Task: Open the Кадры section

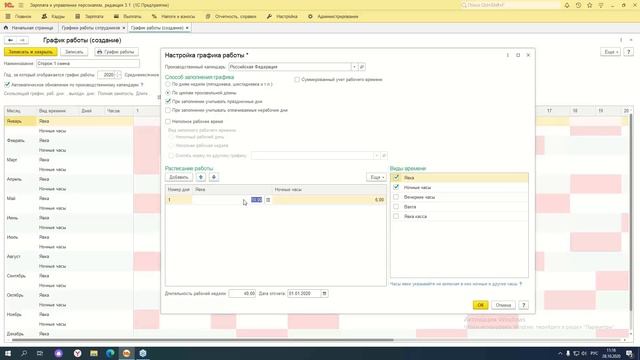Action: point(53,16)
